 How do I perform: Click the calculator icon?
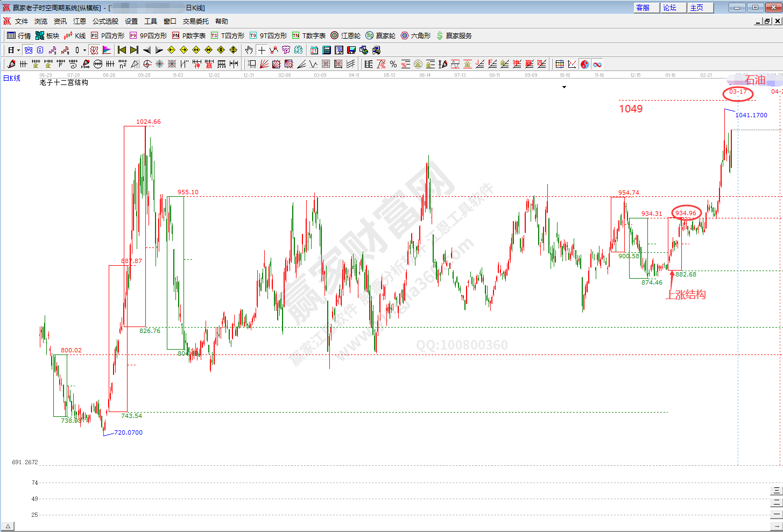(327, 50)
